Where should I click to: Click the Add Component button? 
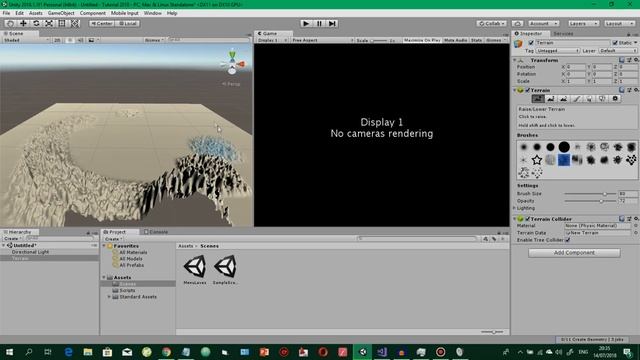click(x=574, y=253)
